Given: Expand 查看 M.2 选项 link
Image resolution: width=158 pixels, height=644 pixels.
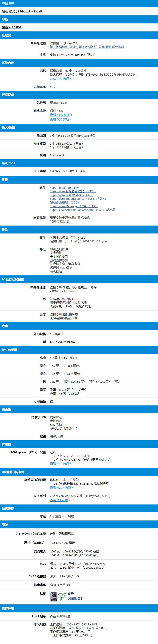Looking at the screenshot, I should point(60,500).
